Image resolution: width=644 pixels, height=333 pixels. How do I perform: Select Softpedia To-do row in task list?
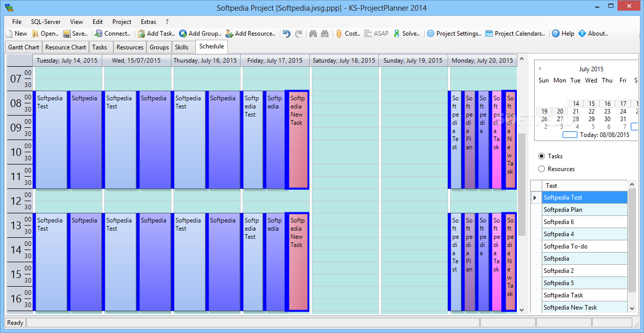(584, 246)
